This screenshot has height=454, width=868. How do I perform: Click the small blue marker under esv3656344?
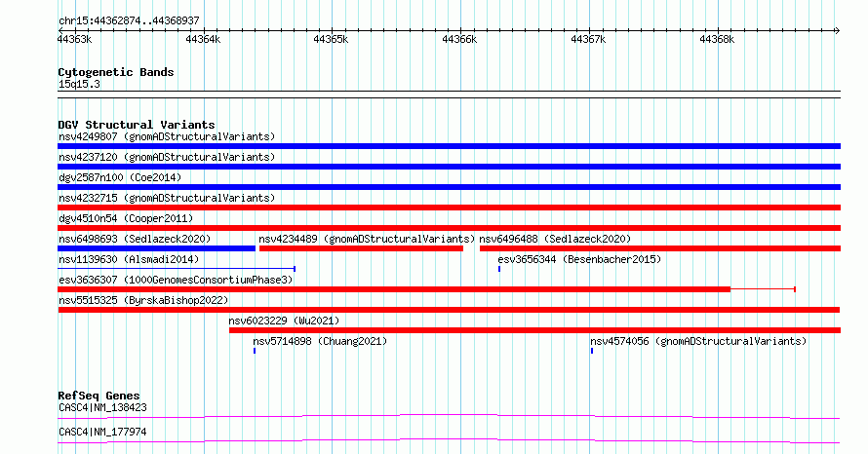tap(499, 269)
